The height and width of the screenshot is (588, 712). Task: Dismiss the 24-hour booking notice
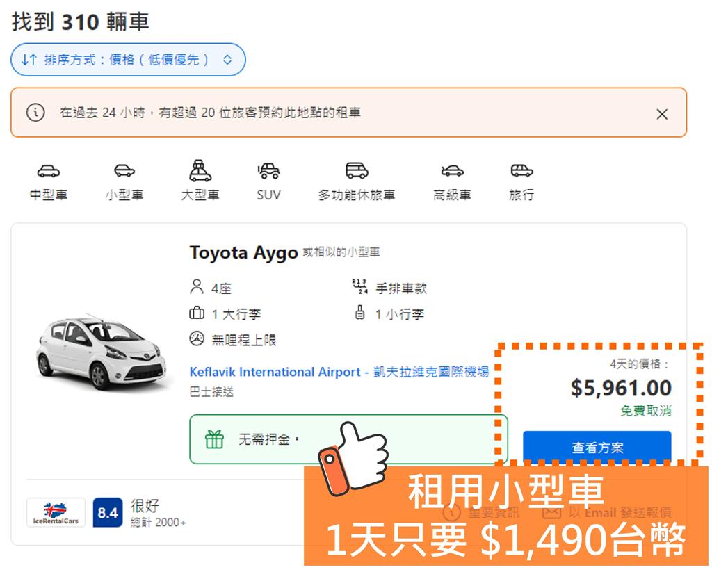point(662,114)
